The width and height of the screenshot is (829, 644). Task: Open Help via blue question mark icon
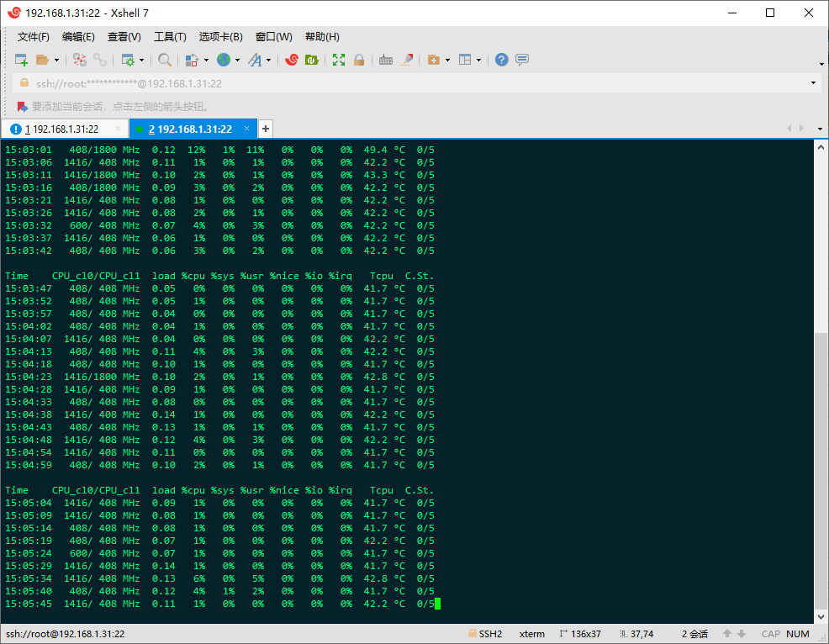pos(502,60)
